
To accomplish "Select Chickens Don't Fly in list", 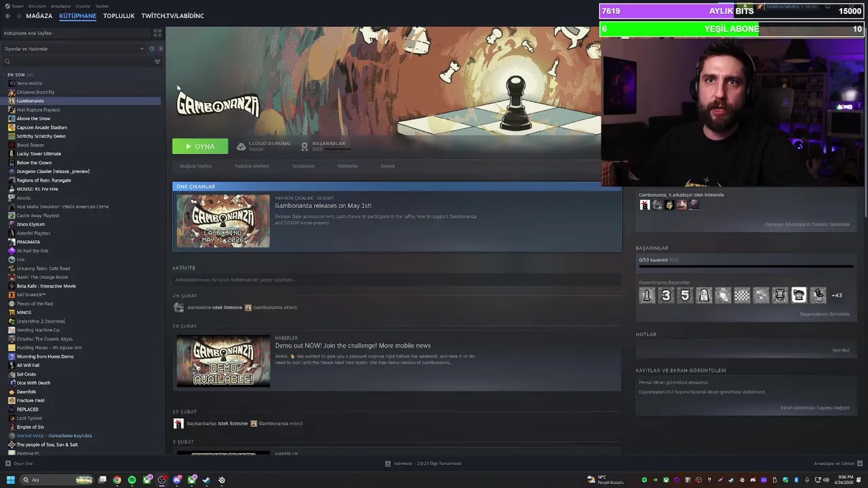I will tap(35, 92).
